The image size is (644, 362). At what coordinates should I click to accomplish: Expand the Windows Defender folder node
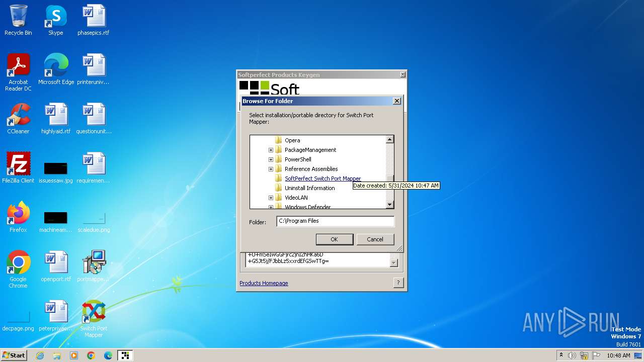[x=271, y=207]
